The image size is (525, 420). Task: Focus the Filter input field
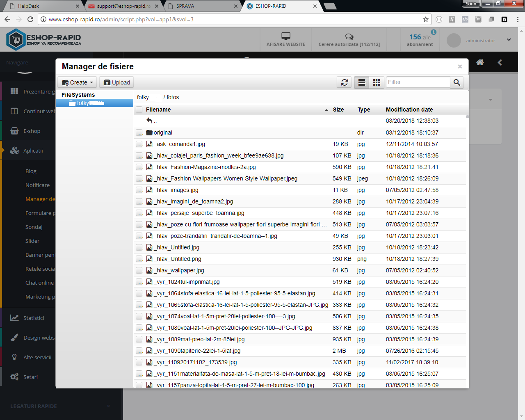point(418,82)
